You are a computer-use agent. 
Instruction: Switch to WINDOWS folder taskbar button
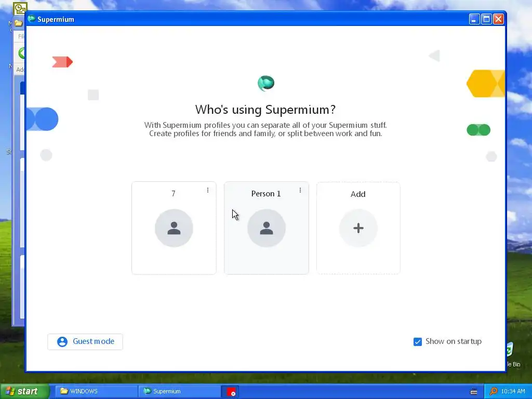click(x=96, y=391)
